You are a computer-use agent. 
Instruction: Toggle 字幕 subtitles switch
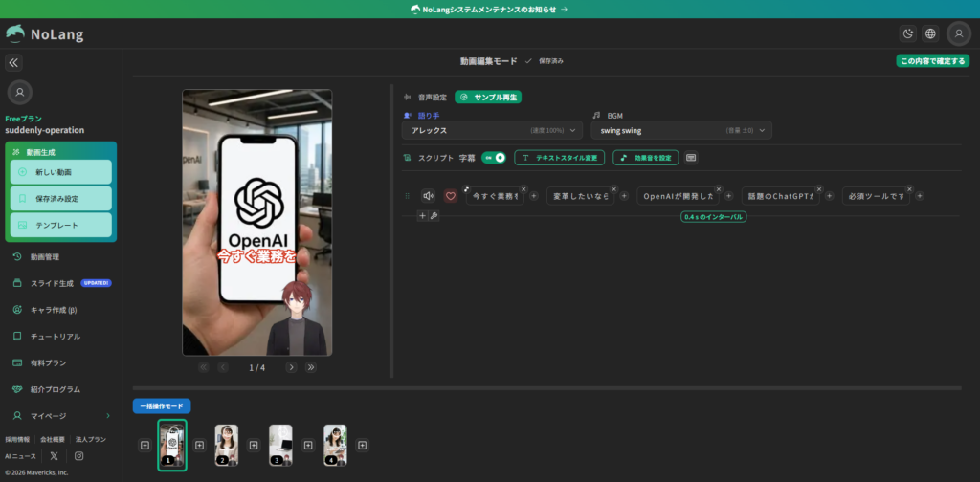pos(494,158)
